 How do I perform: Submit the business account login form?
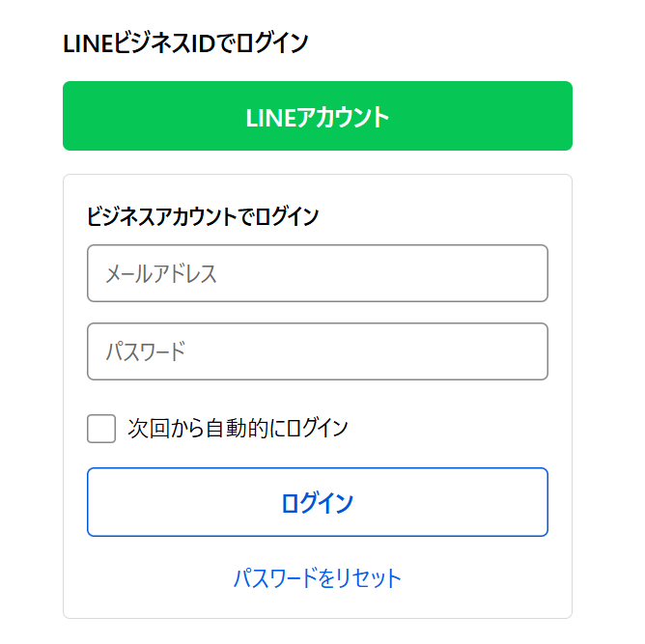point(318,502)
